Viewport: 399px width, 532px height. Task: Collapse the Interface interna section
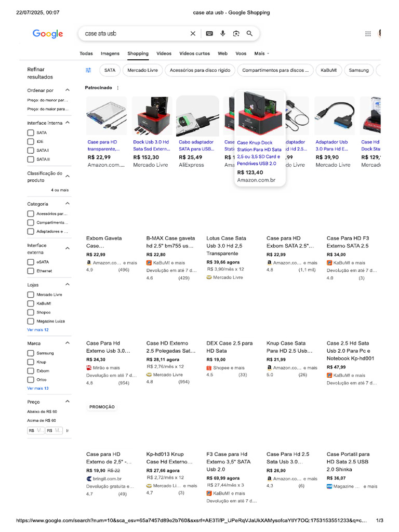pyautogui.click(x=68, y=123)
